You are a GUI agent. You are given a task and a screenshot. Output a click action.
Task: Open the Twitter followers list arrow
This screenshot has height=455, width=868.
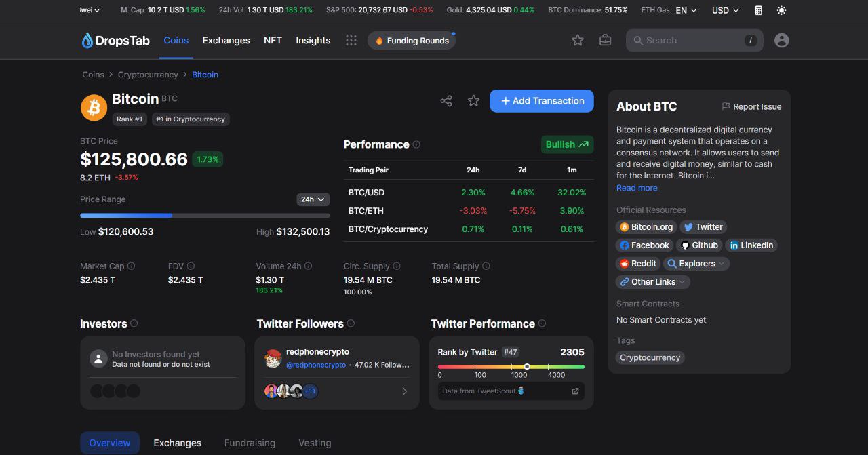point(405,391)
